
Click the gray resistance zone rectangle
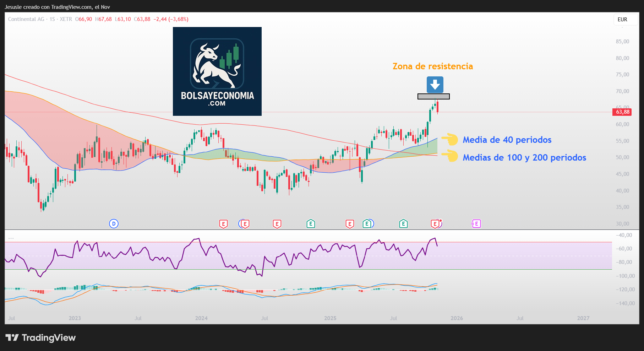click(x=433, y=96)
